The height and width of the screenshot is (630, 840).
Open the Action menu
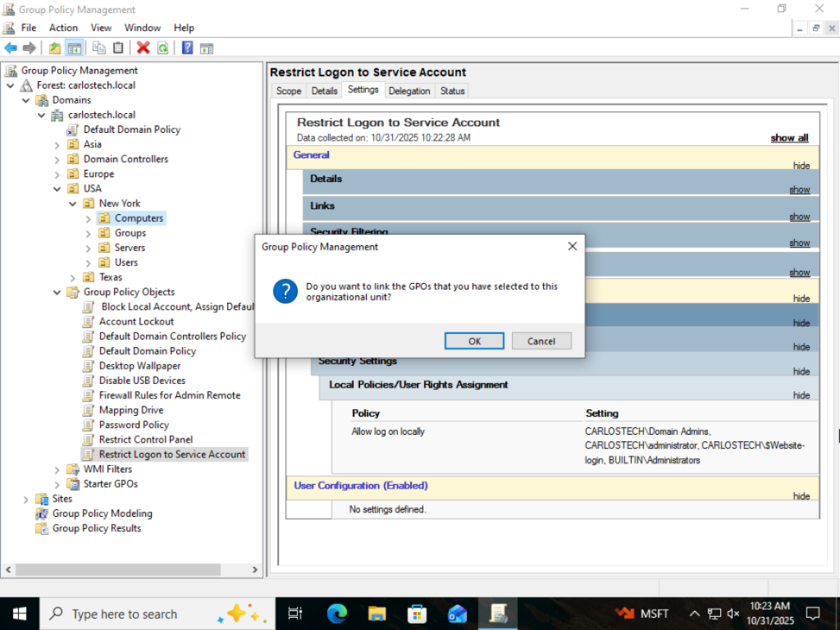[x=63, y=28]
